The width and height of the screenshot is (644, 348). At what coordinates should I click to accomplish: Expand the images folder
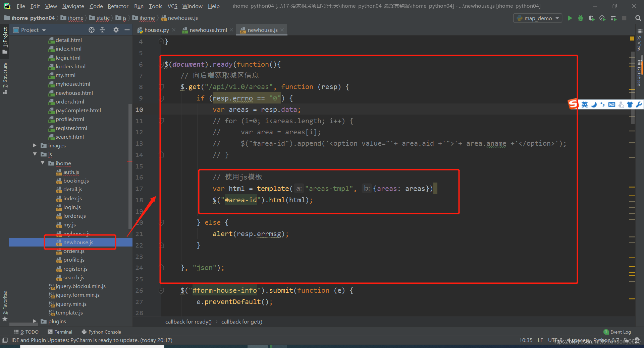pos(35,145)
